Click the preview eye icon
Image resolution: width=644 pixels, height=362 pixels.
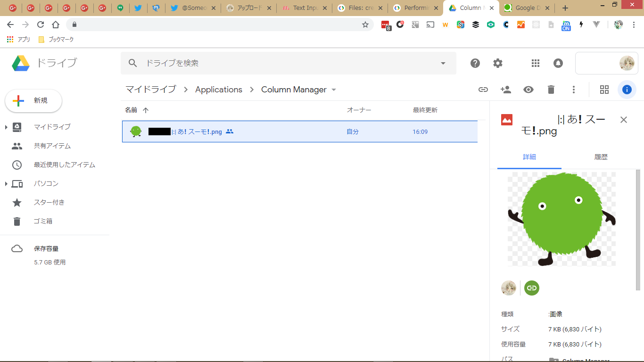528,90
